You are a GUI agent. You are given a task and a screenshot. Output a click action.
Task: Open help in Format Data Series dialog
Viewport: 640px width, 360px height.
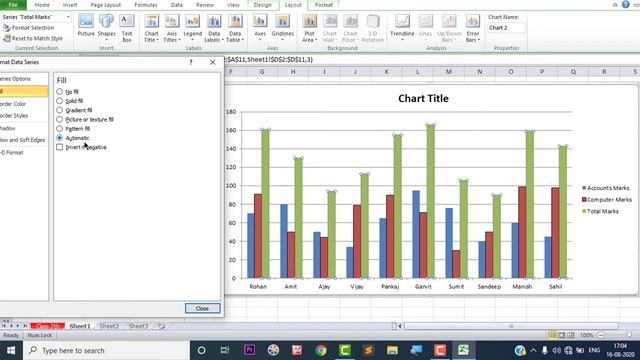(191, 62)
